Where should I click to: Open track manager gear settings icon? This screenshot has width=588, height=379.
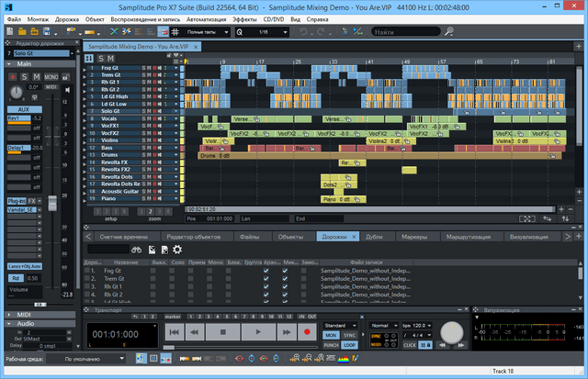(177, 250)
